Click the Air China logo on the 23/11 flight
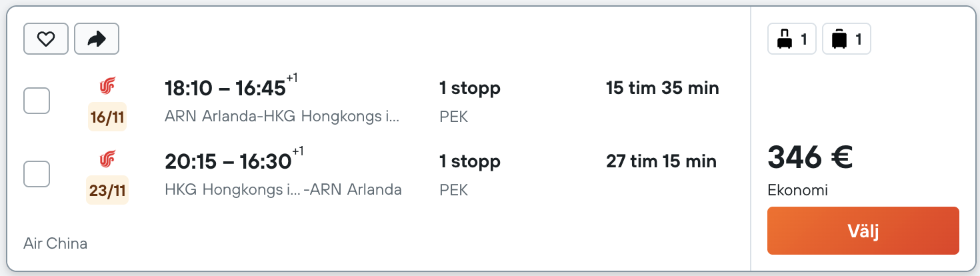The width and height of the screenshot is (980, 276). tap(107, 159)
